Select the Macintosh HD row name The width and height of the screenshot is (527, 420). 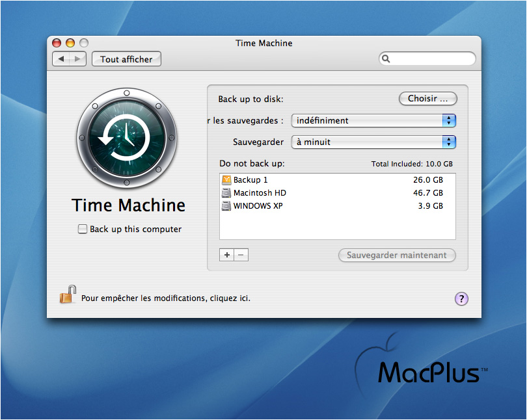pyautogui.click(x=260, y=193)
